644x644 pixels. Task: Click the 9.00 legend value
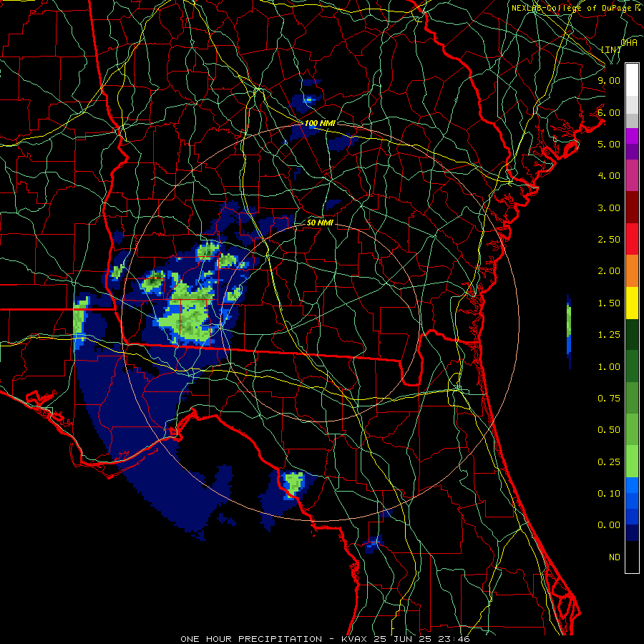(x=609, y=80)
